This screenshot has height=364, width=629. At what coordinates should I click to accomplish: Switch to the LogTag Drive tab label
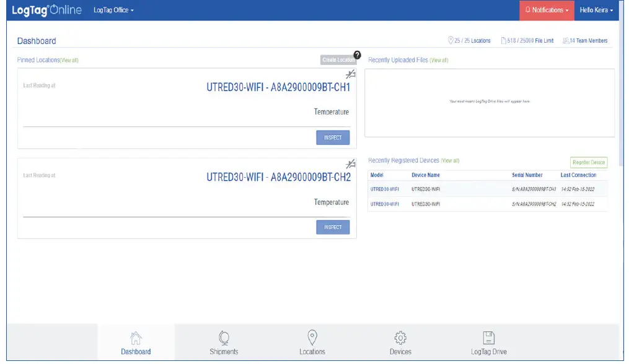tap(488, 352)
